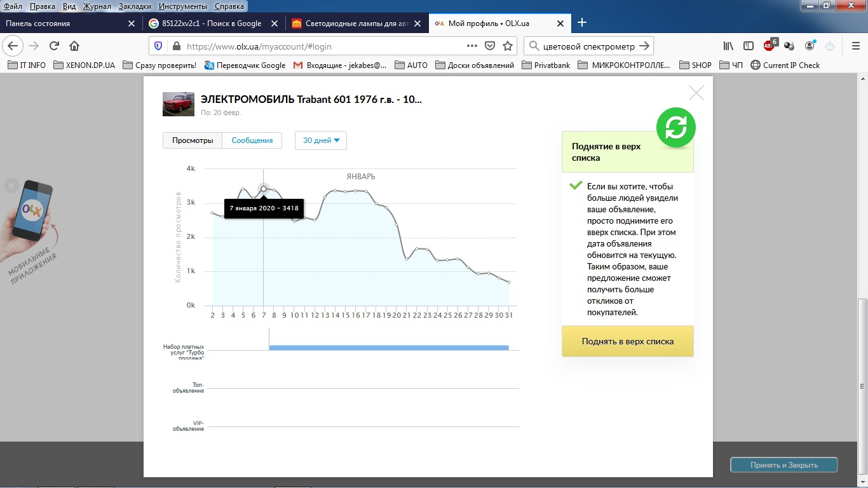The width and height of the screenshot is (868, 488).
Task: Open the Firefox hamburger menu
Action: pyautogui.click(x=855, y=46)
